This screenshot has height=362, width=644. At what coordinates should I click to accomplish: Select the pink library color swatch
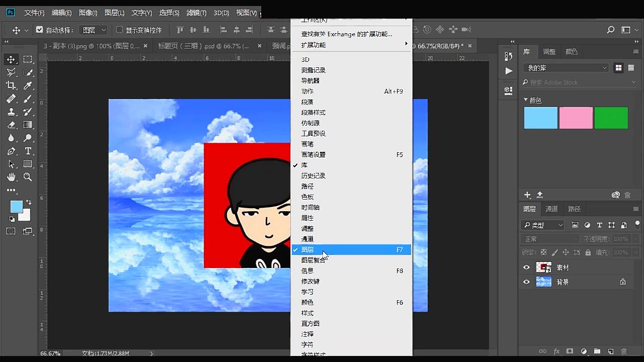click(x=576, y=118)
